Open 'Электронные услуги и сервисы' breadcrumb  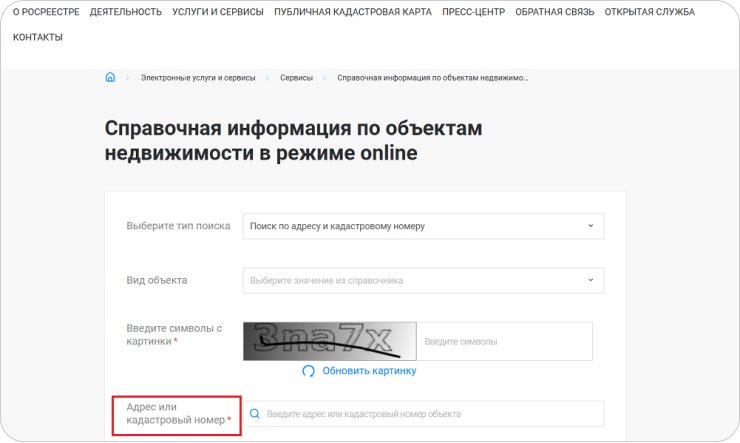pos(198,77)
